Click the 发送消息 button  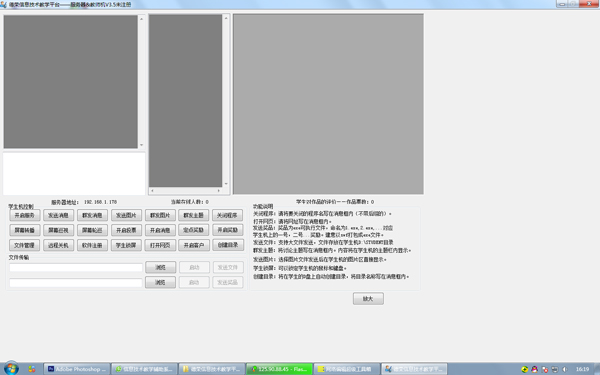click(x=58, y=215)
